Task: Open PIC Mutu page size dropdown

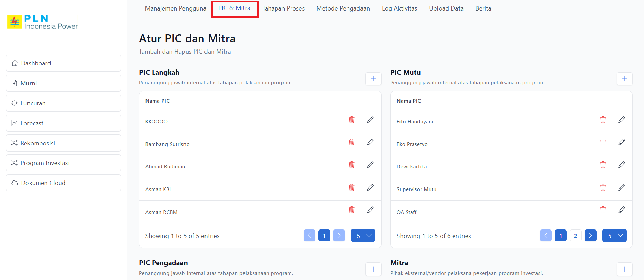Action: (614, 236)
